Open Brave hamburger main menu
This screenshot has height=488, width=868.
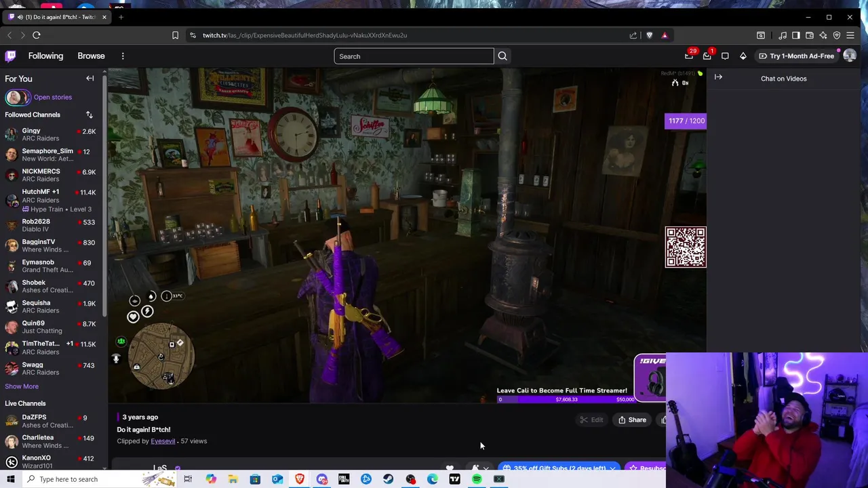tap(850, 35)
